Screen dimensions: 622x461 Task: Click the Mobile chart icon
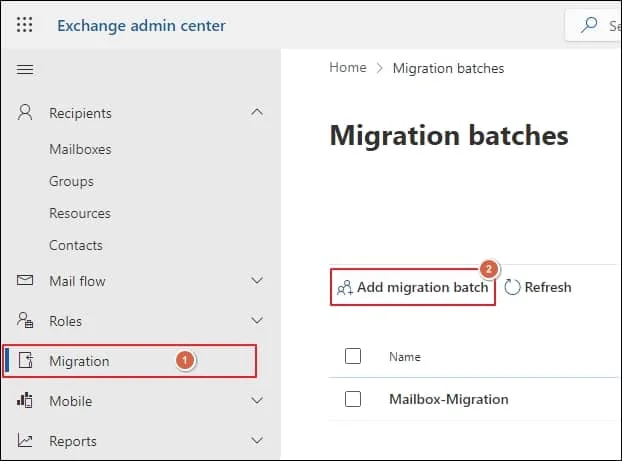tap(26, 401)
